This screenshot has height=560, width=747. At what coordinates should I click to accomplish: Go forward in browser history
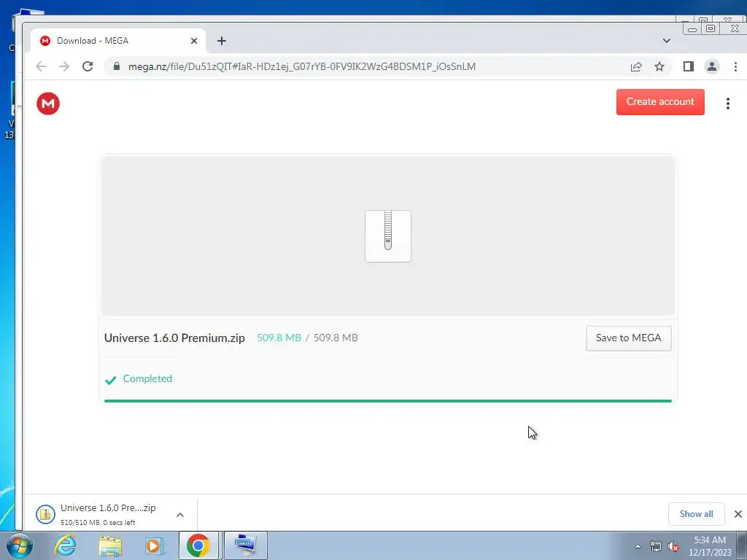(64, 66)
